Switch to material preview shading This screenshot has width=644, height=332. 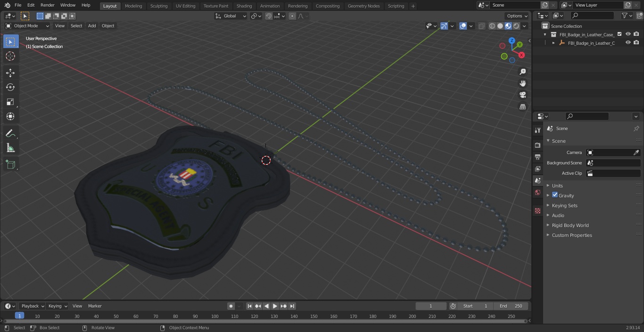point(508,26)
